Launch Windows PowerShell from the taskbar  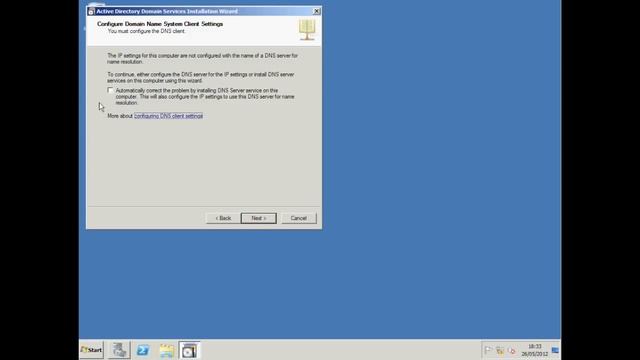point(143,350)
